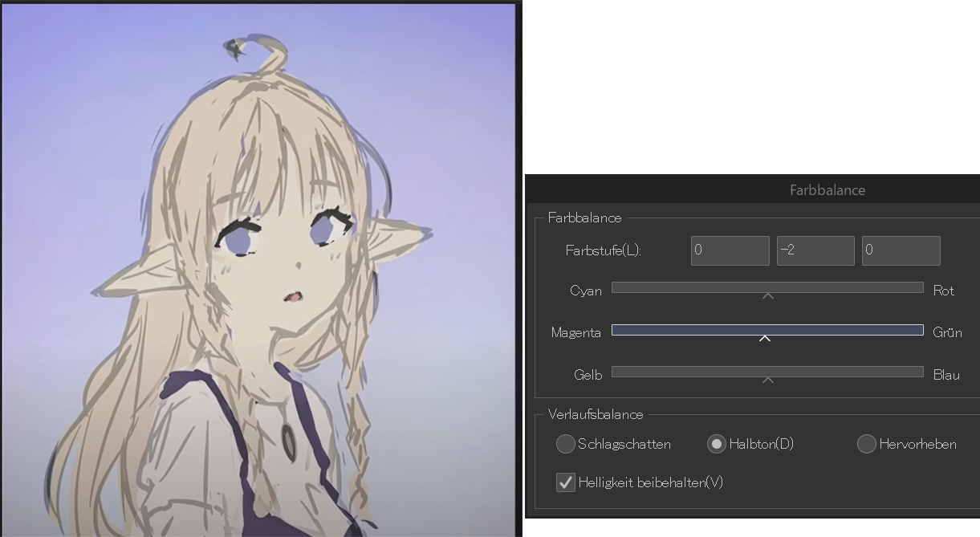
Task: Click the triangle handle under the Cyan-Rot slider
Action: pos(767,296)
